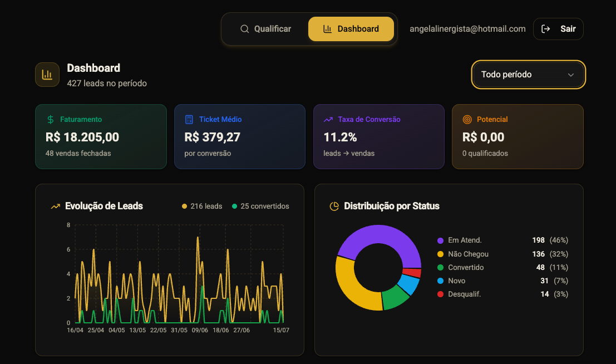Click the green donut chart segment
Viewport: 616px width, 364px height.
[x=394, y=298]
